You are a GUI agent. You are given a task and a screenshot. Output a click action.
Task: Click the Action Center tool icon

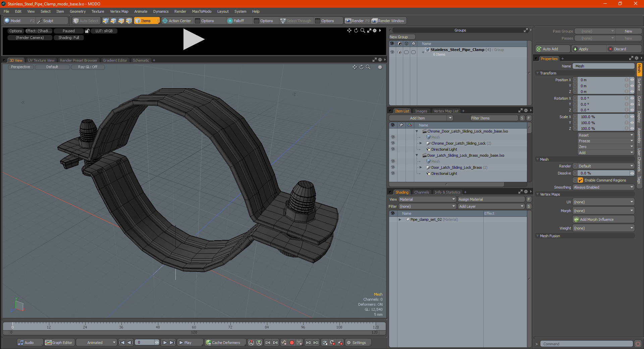pos(165,21)
